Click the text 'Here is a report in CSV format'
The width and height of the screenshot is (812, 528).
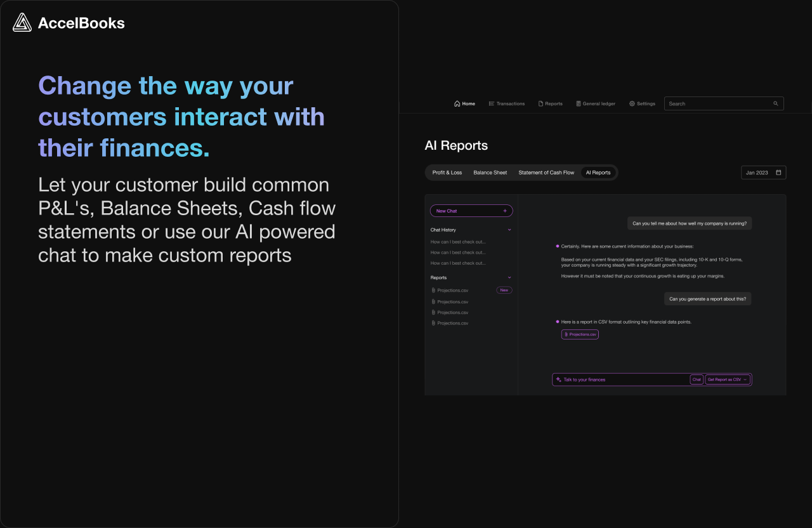(626, 322)
